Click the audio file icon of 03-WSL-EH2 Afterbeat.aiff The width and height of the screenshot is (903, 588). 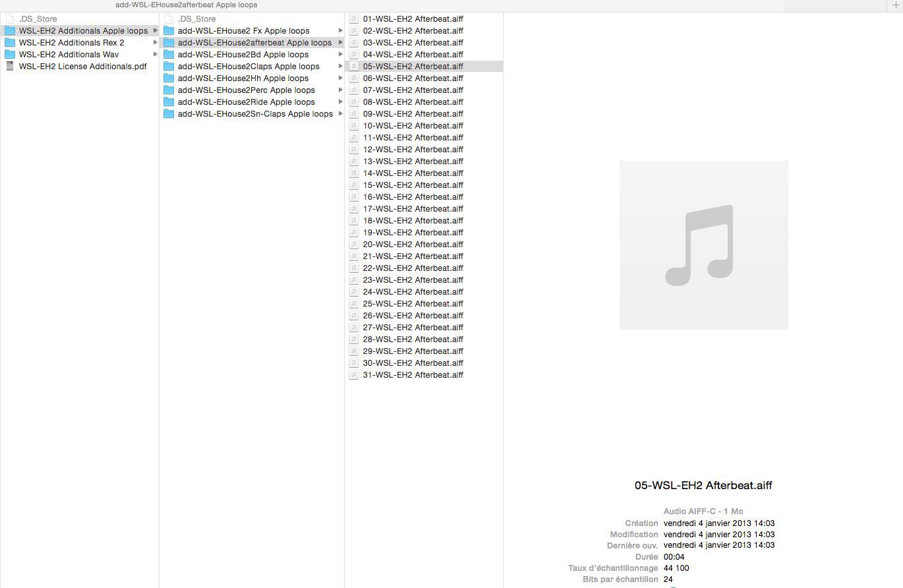tap(354, 43)
